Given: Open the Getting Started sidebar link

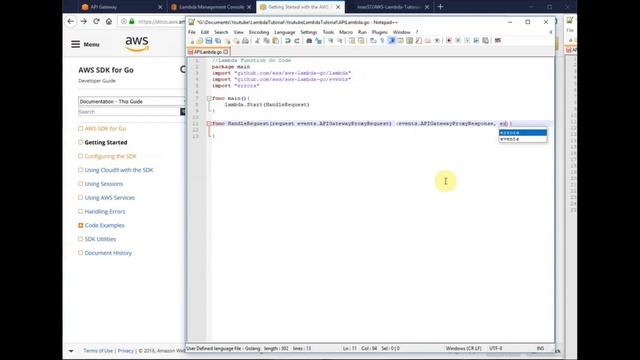Looking at the screenshot, I should pos(106,142).
